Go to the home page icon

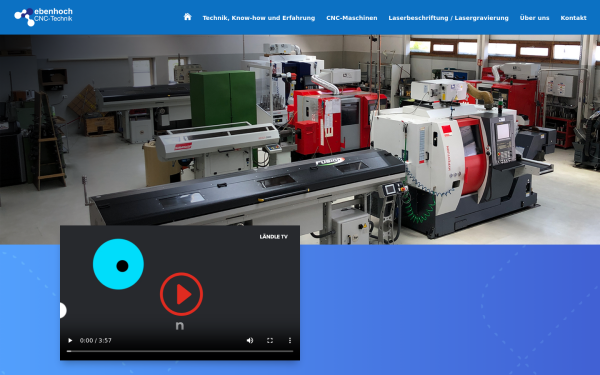188,17
